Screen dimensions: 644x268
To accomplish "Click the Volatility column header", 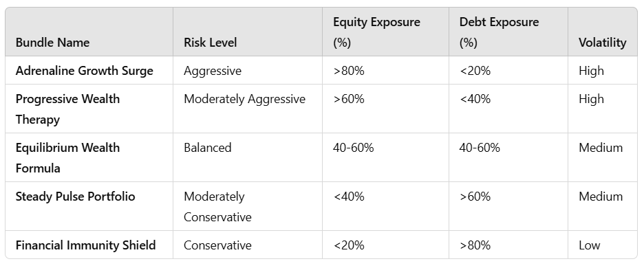I will click(603, 43).
